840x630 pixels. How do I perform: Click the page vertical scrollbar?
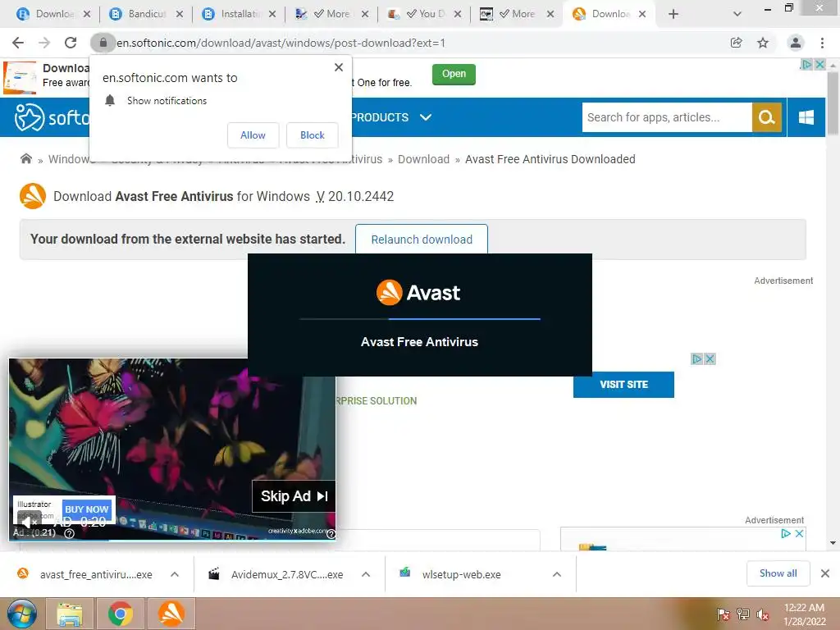[833, 103]
